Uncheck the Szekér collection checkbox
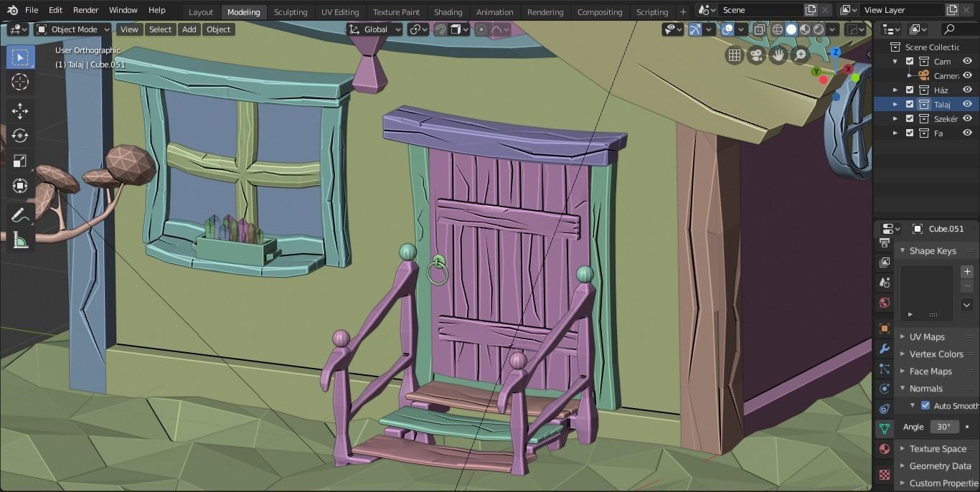 click(x=910, y=119)
